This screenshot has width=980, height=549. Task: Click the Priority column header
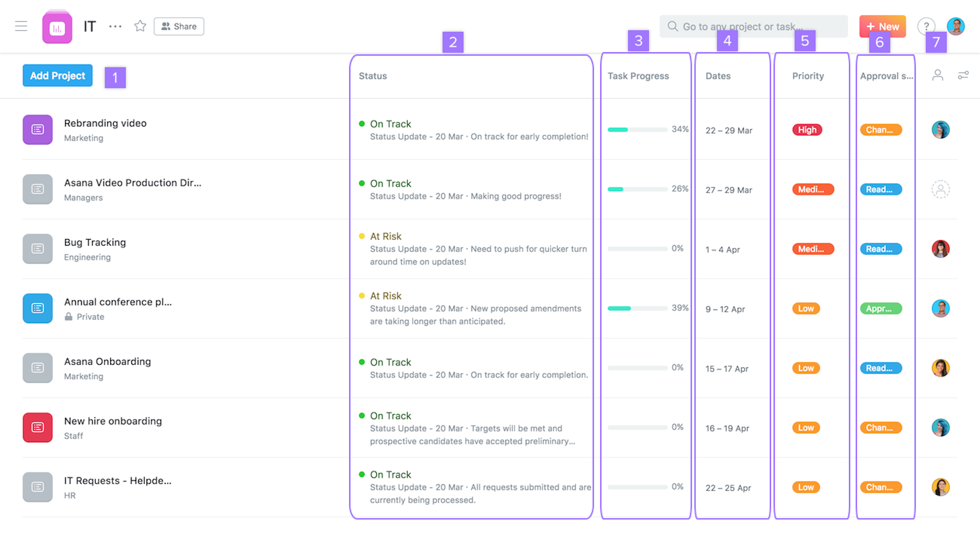[x=808, y=75]
